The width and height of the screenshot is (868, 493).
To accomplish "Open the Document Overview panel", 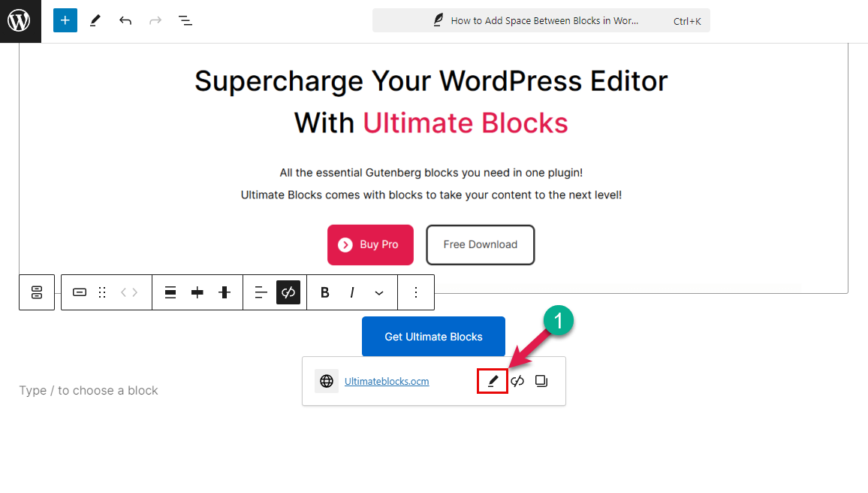I will 185,20.
